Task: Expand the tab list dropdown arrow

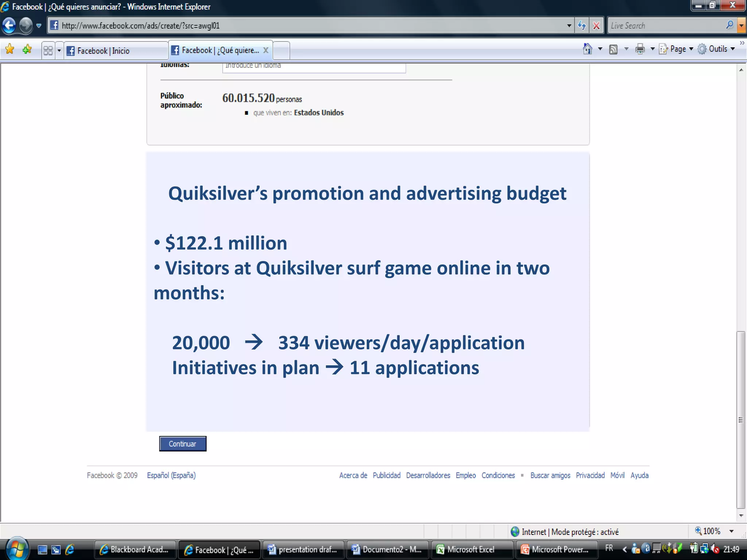Action: (59, 50)
